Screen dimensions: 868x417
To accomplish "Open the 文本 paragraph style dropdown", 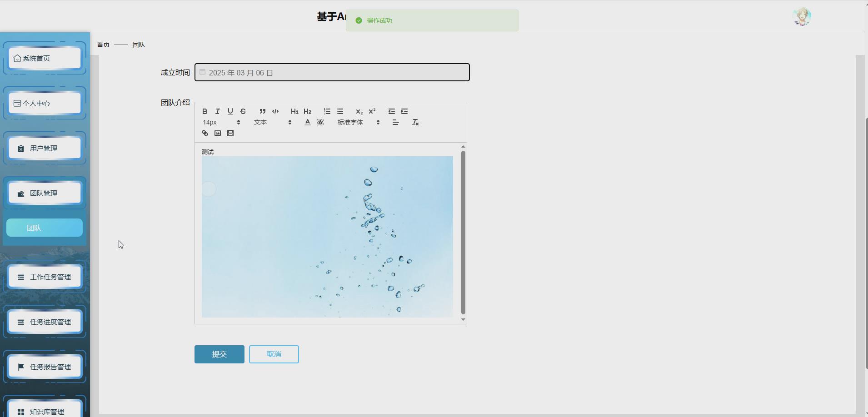I will [x=273, y=122].
